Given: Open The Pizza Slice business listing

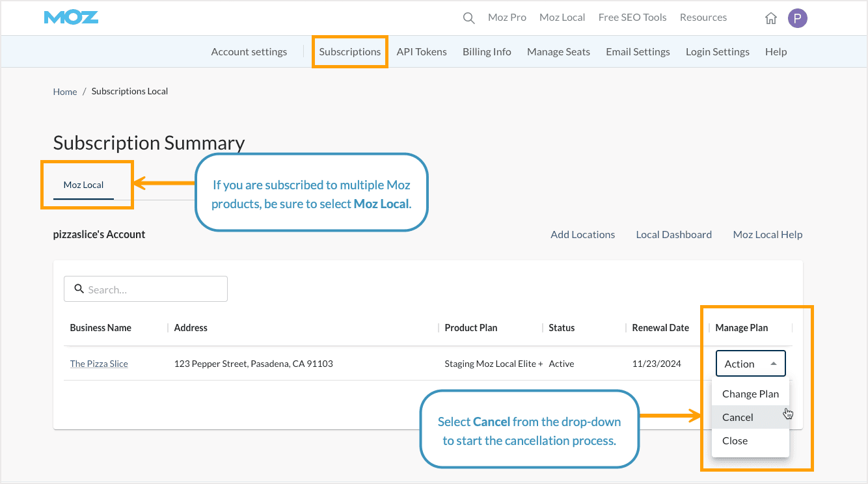Looking at the screenshot, I should pos(99,363).
